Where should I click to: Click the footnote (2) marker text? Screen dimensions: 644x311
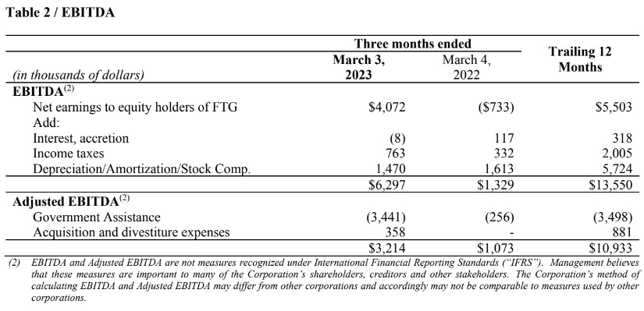14,263
